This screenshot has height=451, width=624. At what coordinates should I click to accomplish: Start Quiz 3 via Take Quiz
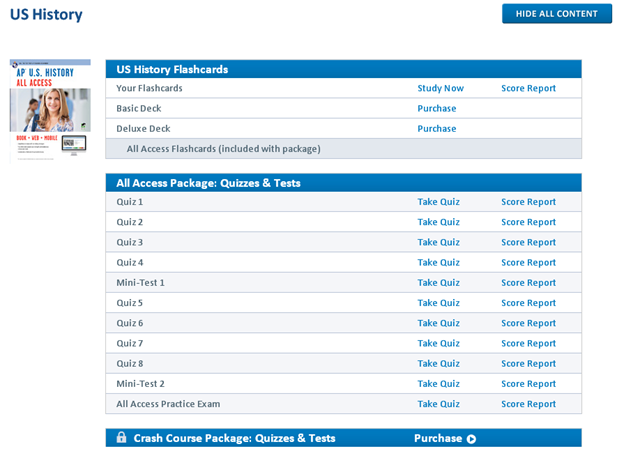[x=438, y=242]
